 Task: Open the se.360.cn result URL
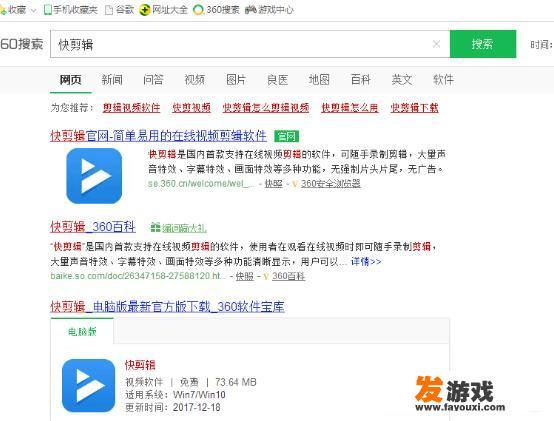pyautogui.click(x=201, y=184)
